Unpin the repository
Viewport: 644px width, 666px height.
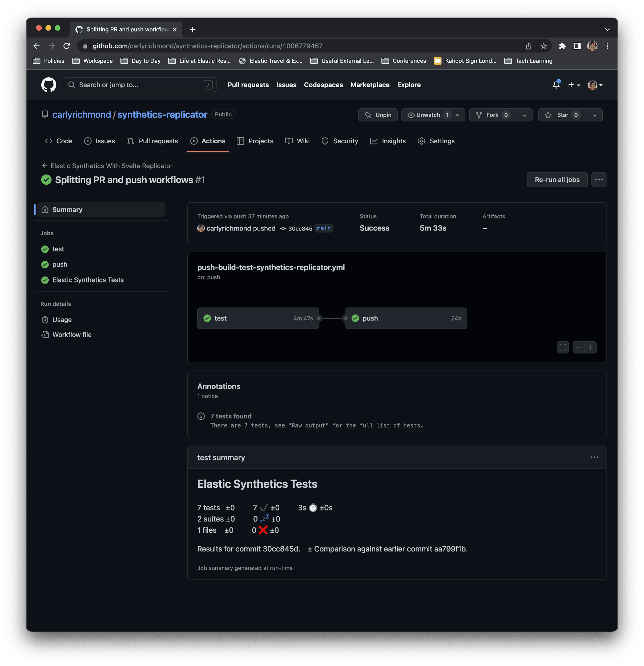(378, 115)
